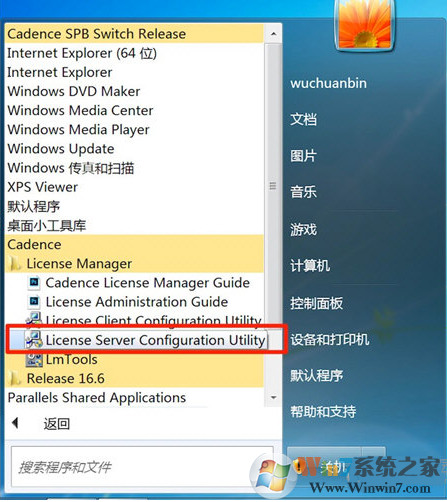
Task: Click the back arrow beside 返回
Action: point(15,423)
